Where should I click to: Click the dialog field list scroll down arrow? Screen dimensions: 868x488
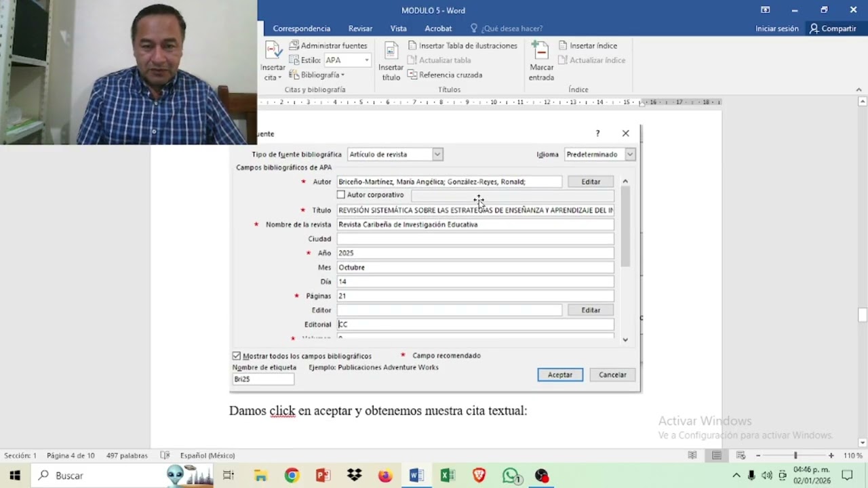pyautogui.click(x=625, y=340)
